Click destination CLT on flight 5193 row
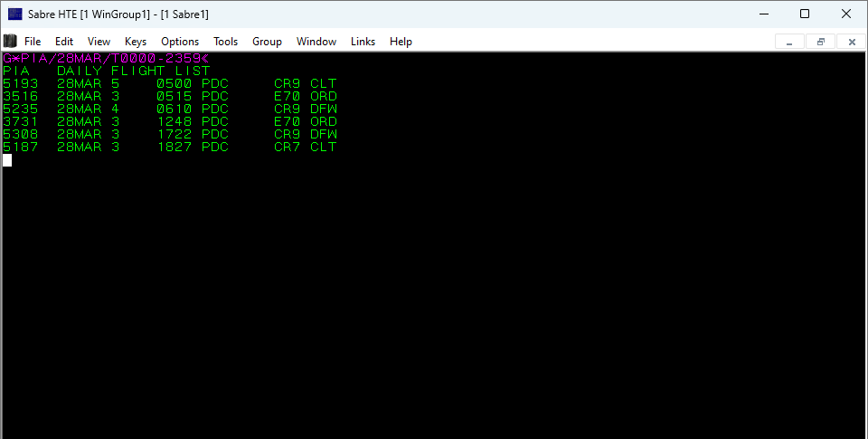 pyautogui.click(x=324, y=83)
